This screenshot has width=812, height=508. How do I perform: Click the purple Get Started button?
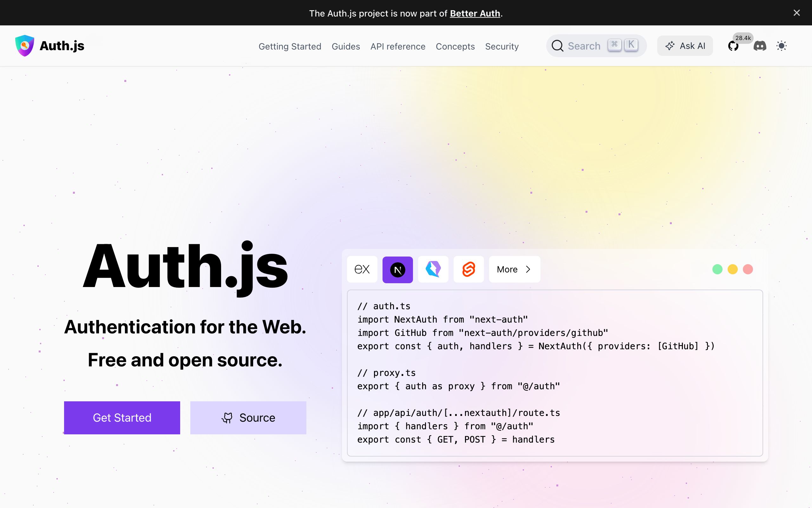tap(122, 418)
